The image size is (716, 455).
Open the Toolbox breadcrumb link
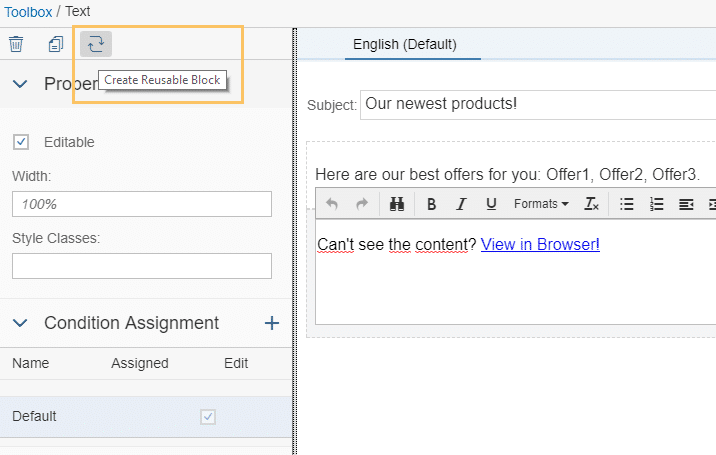pos(28,11)
